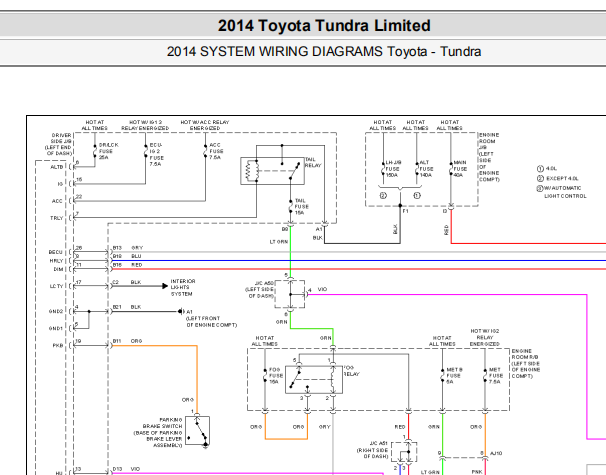
Task: Select the ALT FUSE 140A label
Action: 426,169
